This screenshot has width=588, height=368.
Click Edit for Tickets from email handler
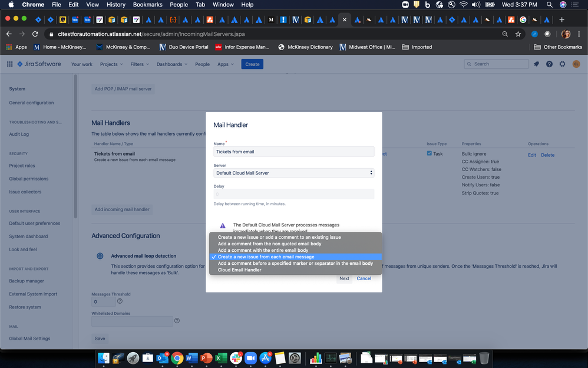click(532, 155)
